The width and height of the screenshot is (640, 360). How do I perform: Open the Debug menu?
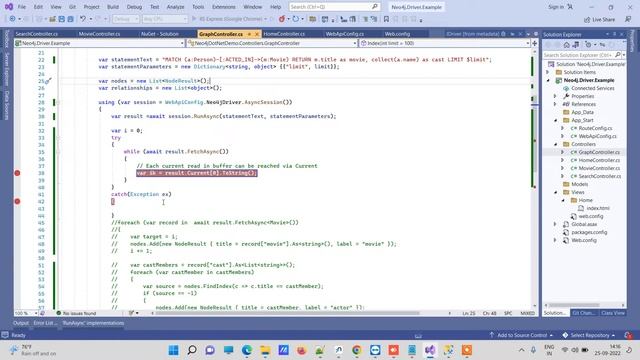point(134,7)
